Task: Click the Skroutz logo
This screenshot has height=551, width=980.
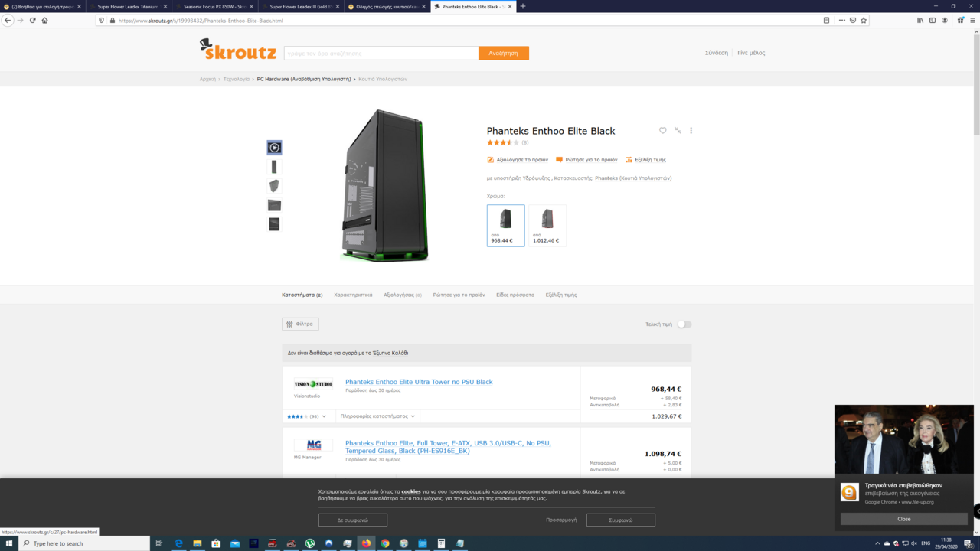Action: (238, 49)
